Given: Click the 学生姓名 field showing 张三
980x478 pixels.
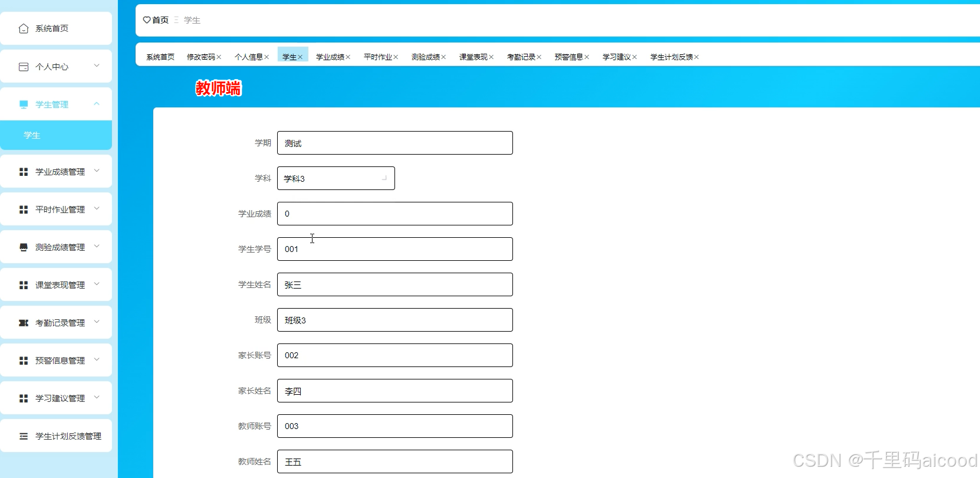Looking at the screenshot, I should [x=395, y=284].
